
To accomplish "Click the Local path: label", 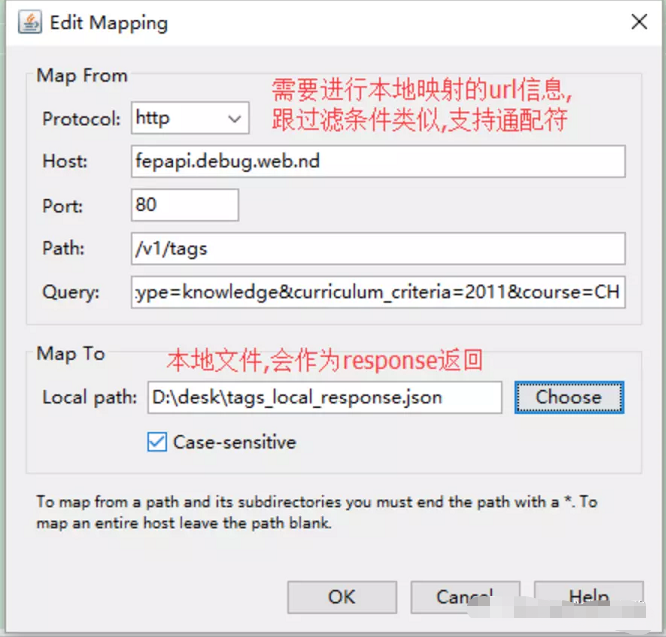I will point(90,397).
